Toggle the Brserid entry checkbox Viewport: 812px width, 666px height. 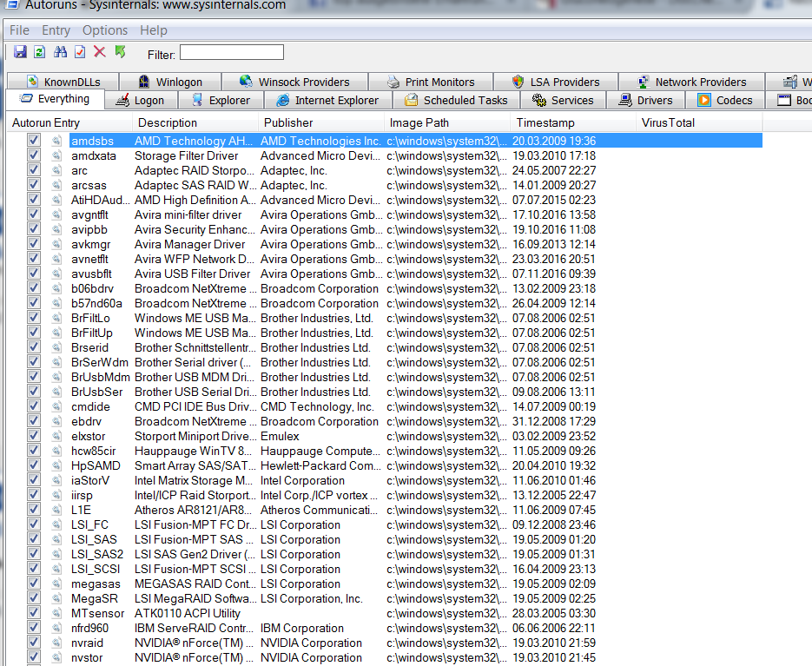coord(34,346)
